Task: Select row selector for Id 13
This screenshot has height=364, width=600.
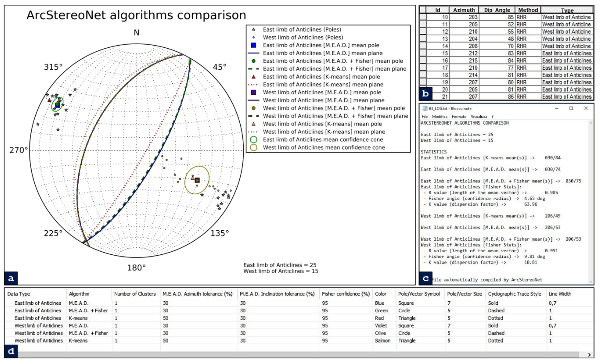Action: [423, 39]
